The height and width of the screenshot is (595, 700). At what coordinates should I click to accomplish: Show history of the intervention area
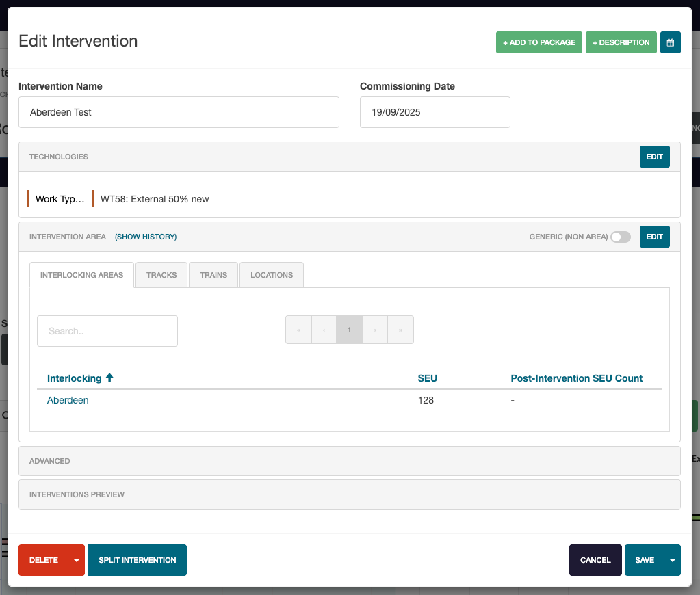tap(146, 237)
